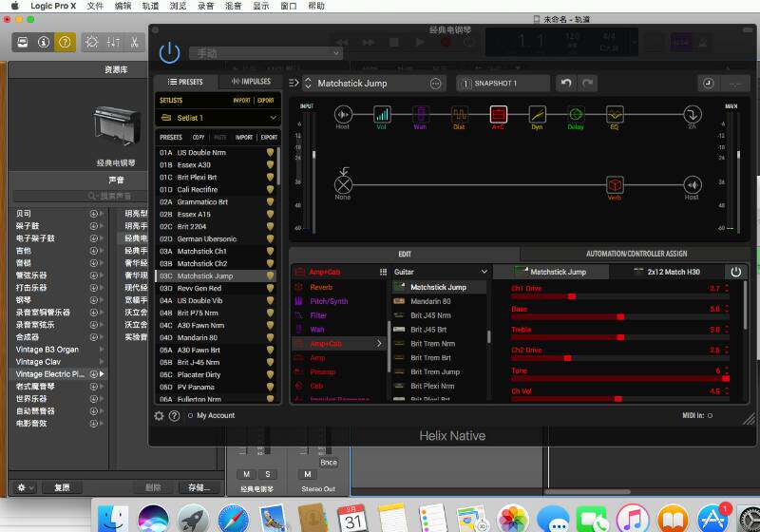Open Logic inspector info button

coord(44,43)
